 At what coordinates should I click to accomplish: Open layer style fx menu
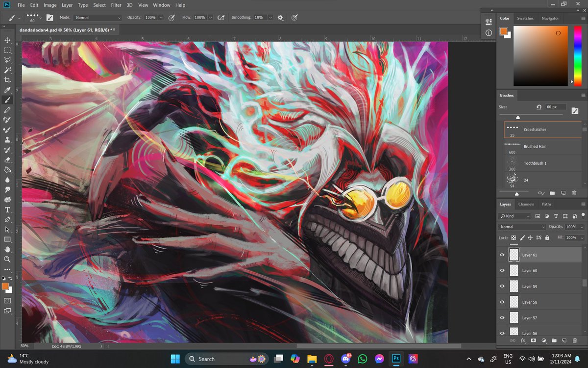pos(523,340)
